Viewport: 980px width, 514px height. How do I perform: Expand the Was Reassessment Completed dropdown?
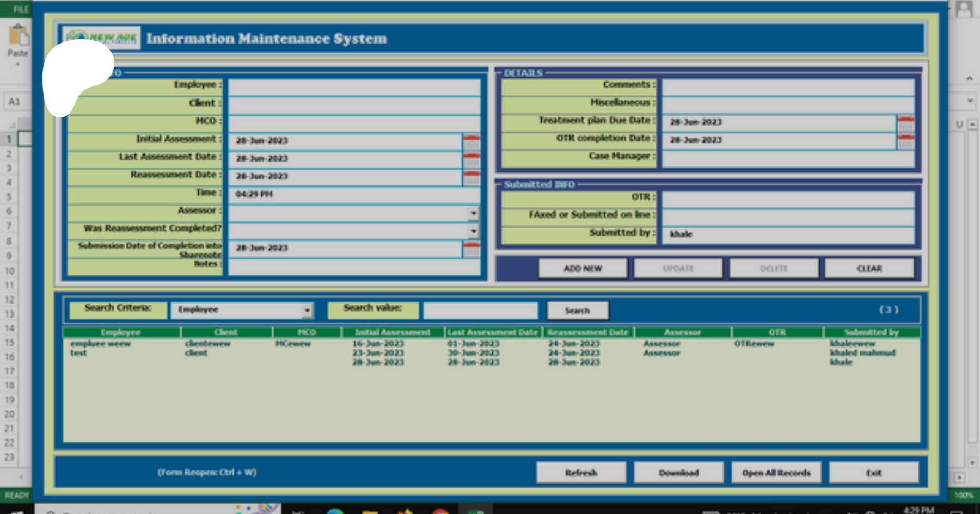click(x=473, y=231)
